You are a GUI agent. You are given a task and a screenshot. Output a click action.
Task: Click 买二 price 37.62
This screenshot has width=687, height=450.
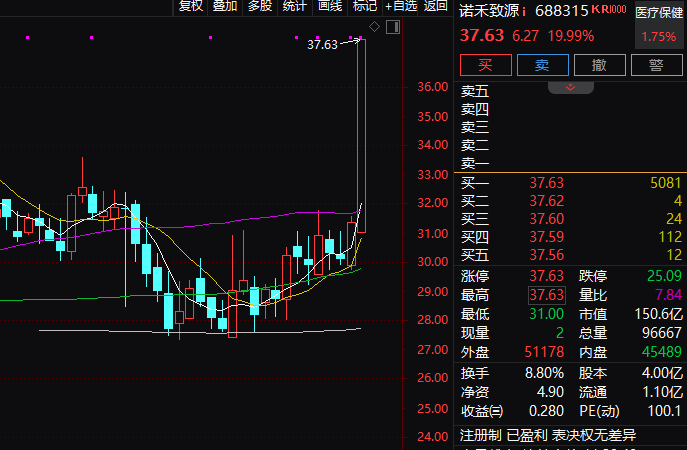click(x=546, y=201)
